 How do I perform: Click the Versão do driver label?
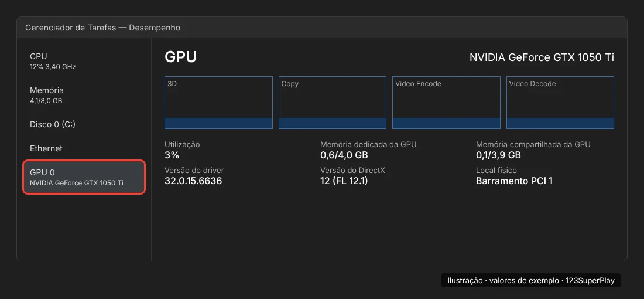(194, 170)
